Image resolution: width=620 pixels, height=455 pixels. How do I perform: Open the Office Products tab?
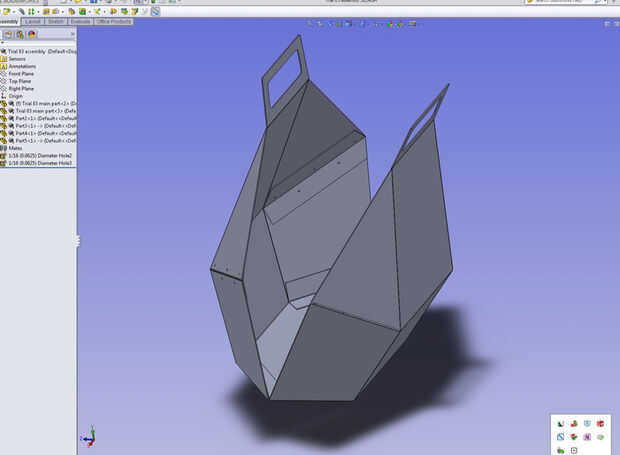113,22
